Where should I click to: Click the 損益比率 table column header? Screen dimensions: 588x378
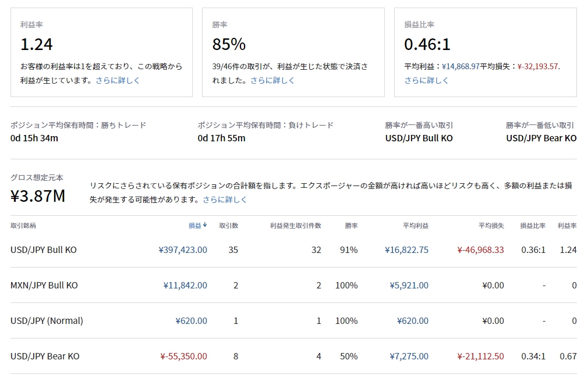click(533, 226)
